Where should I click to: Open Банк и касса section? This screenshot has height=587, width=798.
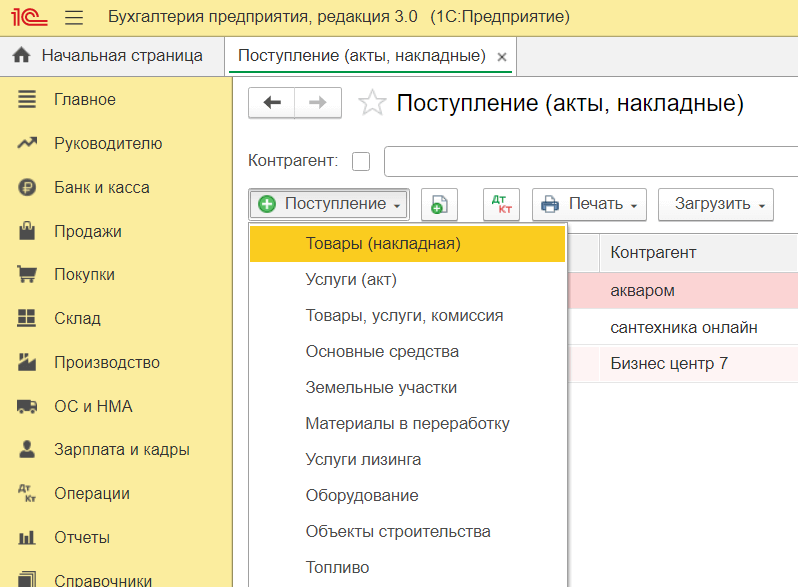tap(101, 187)
